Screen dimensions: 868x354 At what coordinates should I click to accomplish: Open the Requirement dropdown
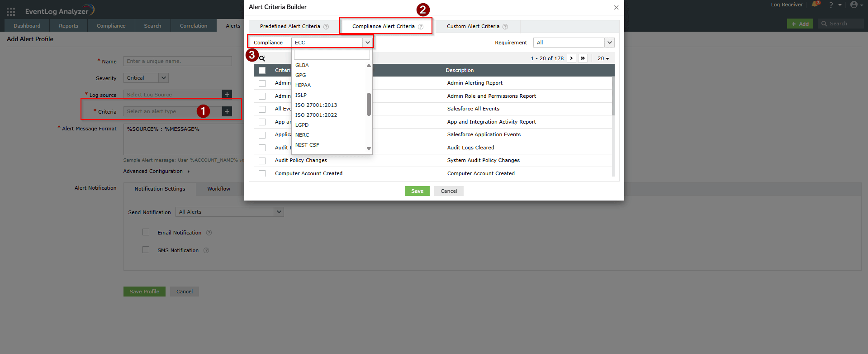click(574, 43)
